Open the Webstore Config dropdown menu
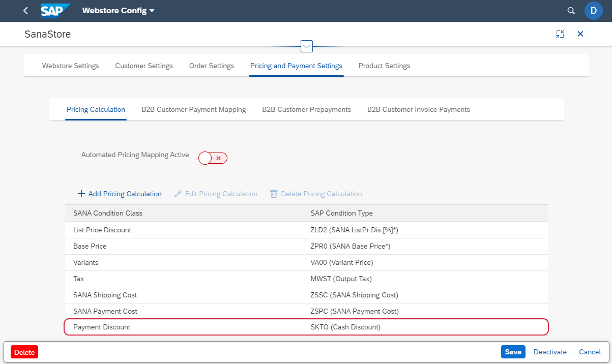 click(x=119, y=11)
